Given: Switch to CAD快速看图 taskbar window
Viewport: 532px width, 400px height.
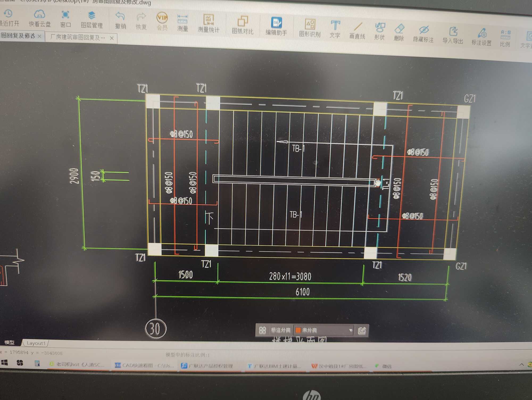Looking at the screenshot, I should point(144,365).
